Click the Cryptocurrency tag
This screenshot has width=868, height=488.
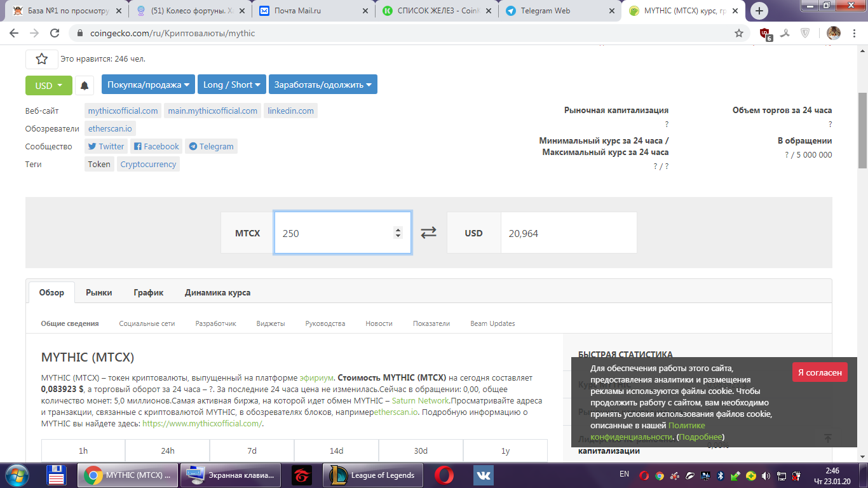click(x=148, y=164)
